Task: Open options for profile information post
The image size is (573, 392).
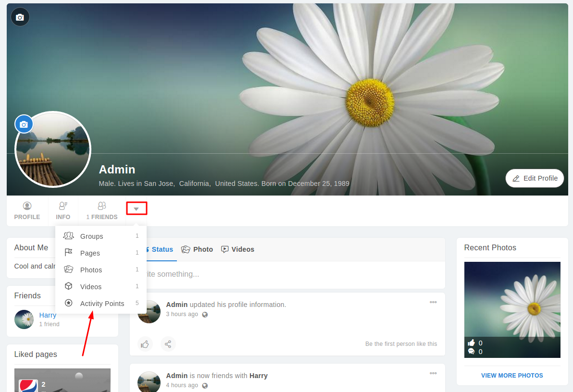Action: click(433, 302)
